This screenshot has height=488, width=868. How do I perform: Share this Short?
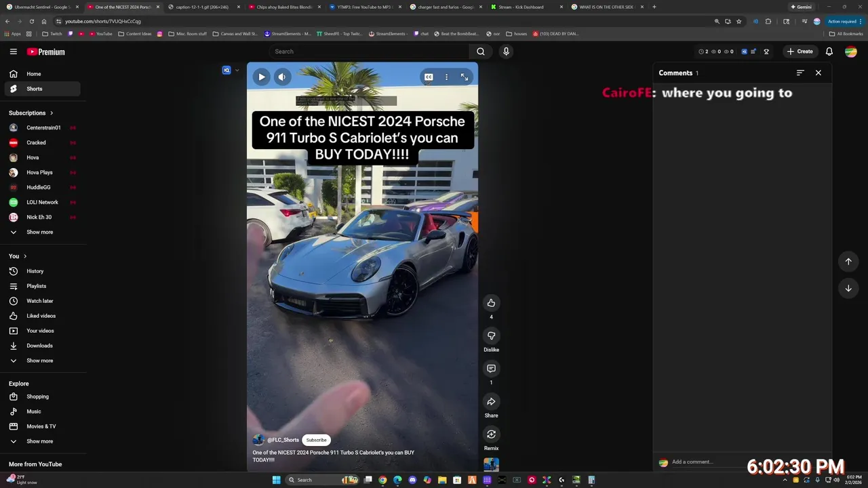click(x=491, y=401)
